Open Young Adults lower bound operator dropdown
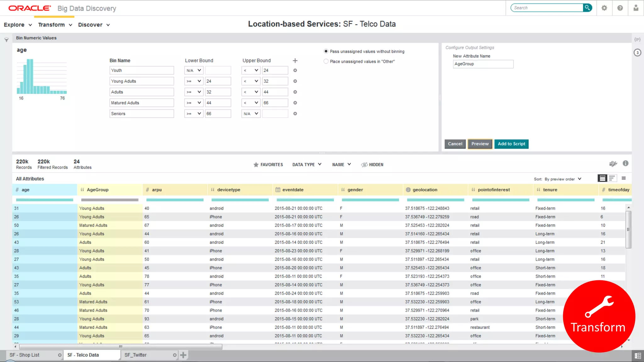The width and height of the screenshot is (644, 362). (x=193, y=81)
